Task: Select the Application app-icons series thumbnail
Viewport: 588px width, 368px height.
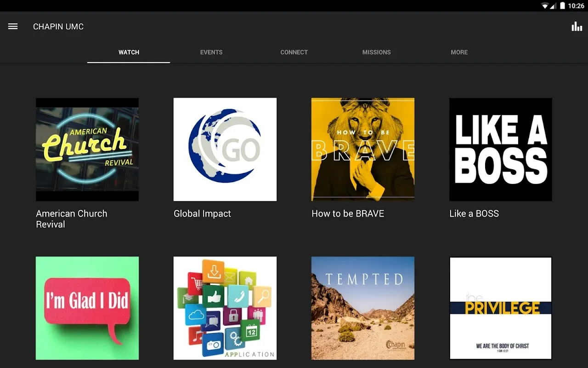Action: 225,308
